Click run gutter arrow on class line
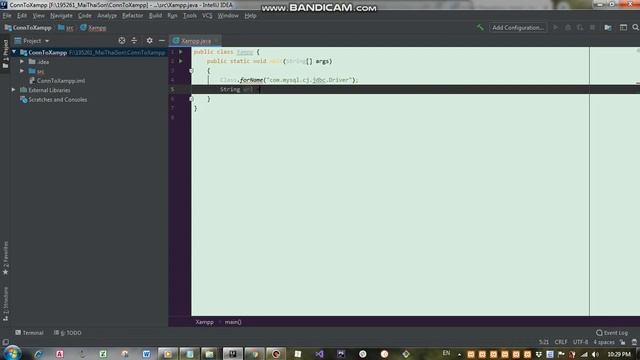 pyautogui.click(x=181, y=52)
